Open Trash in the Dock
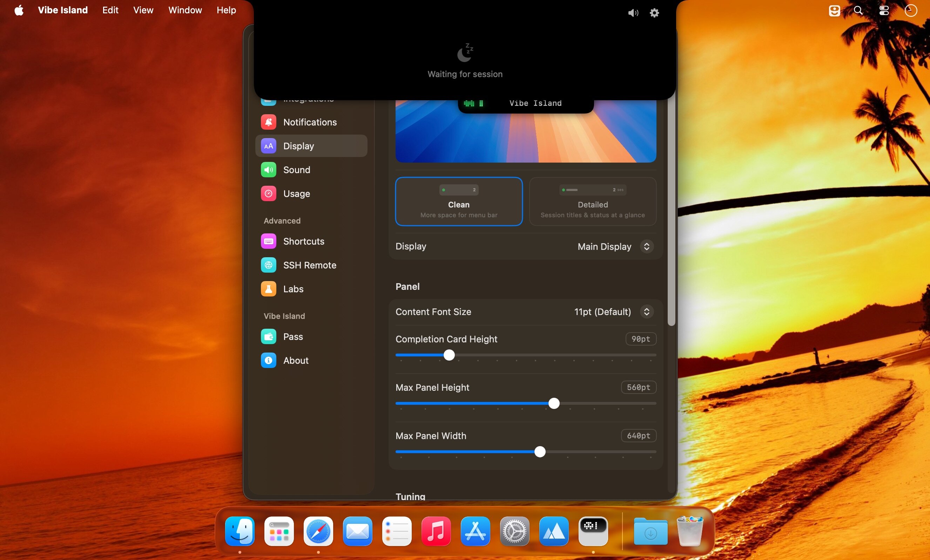 (x=689, y=531)
